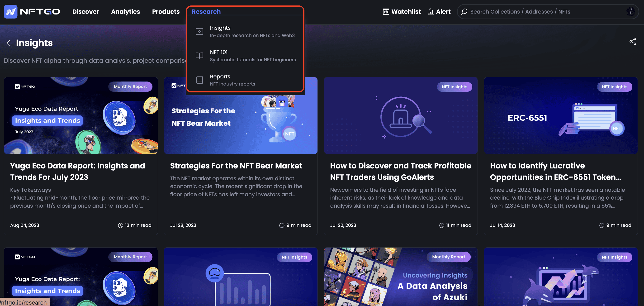Click NFT Insights tag on GoAlerts card
This screenshot has height=306, width=644.
tap(454, 86)
